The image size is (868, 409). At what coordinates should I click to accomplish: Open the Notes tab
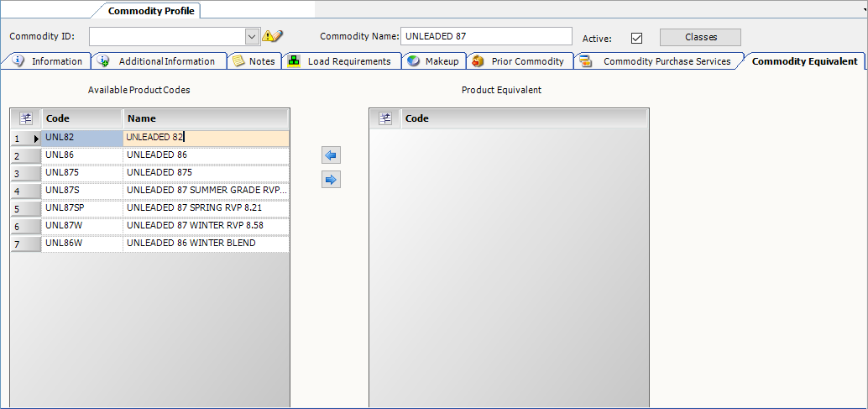click(x=254, y=61)
